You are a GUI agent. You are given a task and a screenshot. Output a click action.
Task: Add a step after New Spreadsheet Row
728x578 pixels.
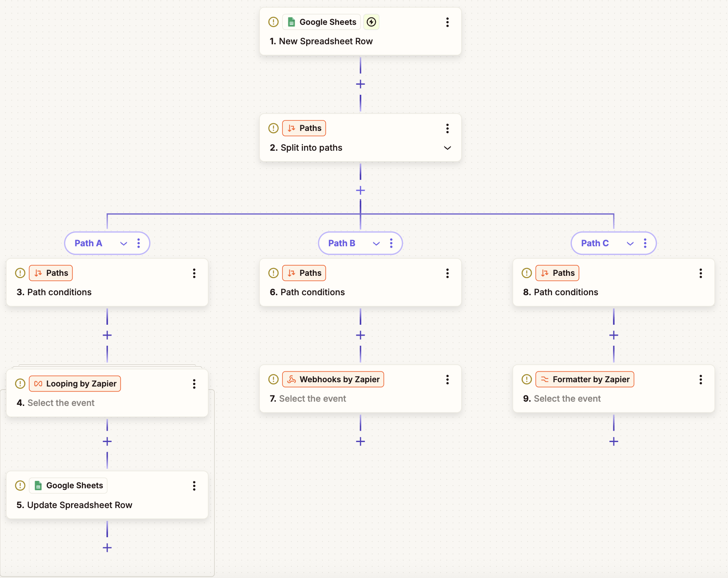tap(361, 84)
